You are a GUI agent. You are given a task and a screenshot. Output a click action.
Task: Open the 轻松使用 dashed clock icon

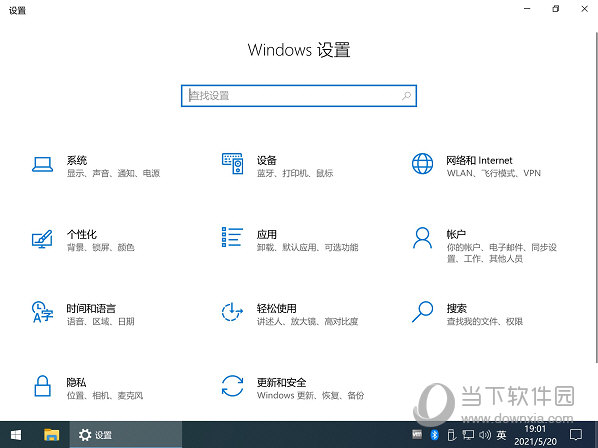point(232,312)
